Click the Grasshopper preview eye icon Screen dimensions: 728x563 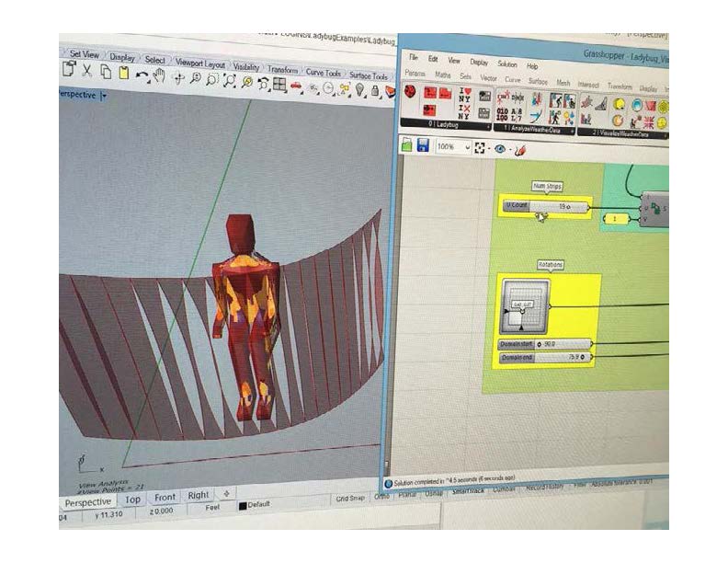point(501,147)
